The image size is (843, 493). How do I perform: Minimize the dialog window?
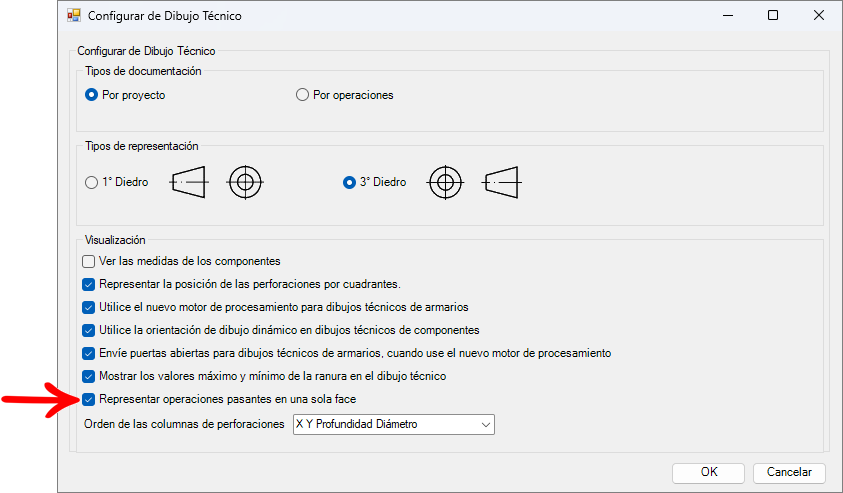(727, 15)
